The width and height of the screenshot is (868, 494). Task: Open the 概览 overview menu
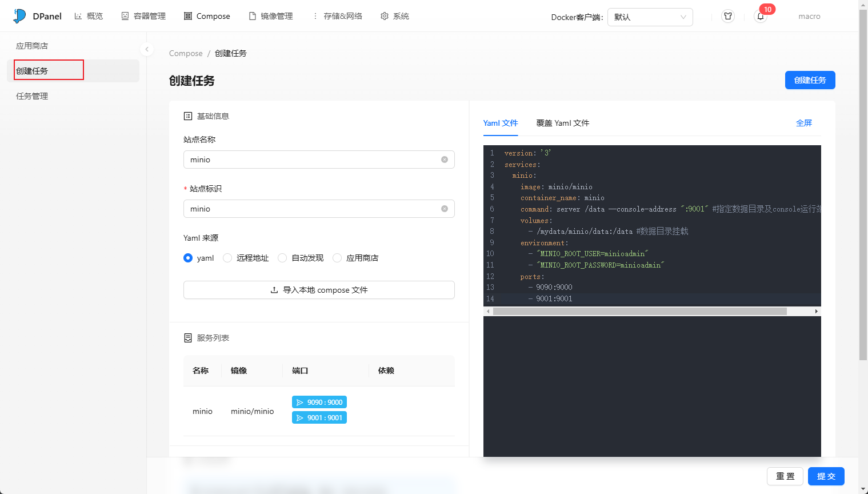[x=89, y=16]
